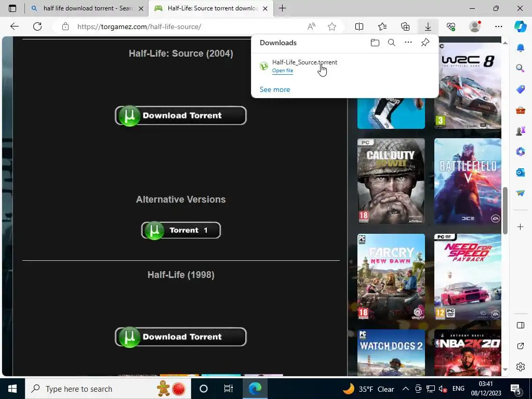Open Settings and more menu
532x399 pixels.
pos(498,26)
